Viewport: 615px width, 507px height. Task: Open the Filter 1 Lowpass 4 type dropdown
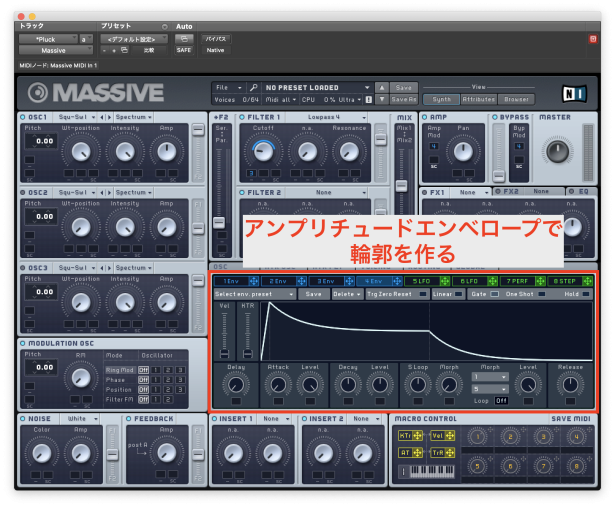(x=330, y=117)
